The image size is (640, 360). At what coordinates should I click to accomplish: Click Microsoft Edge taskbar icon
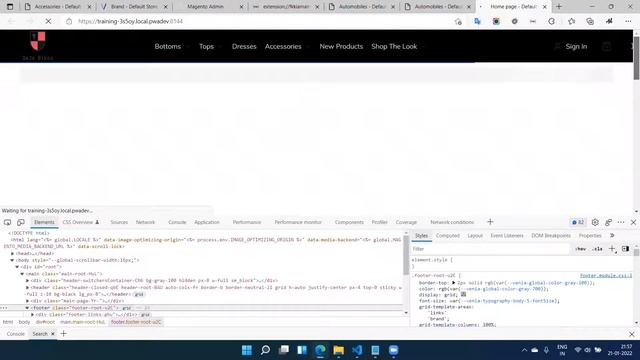(x=320, y=350)
